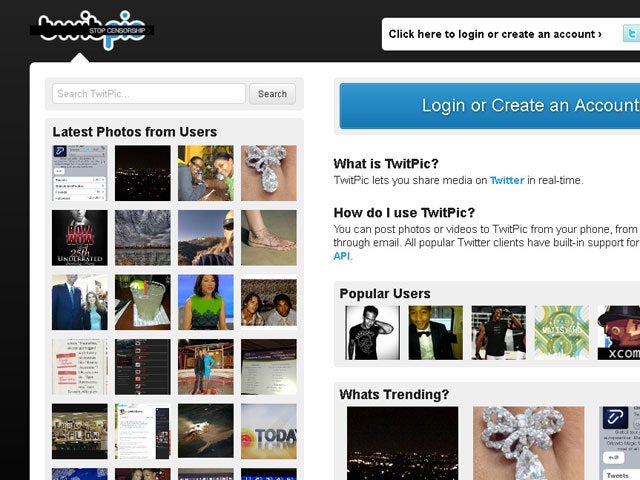
Task: Open the trending night city lights photo
Action: (x=402, y=443)
